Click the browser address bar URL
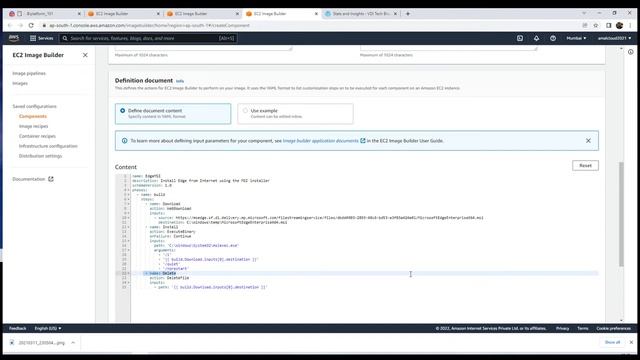Viewport: 640px width, 360px height. tap(149, 25)
